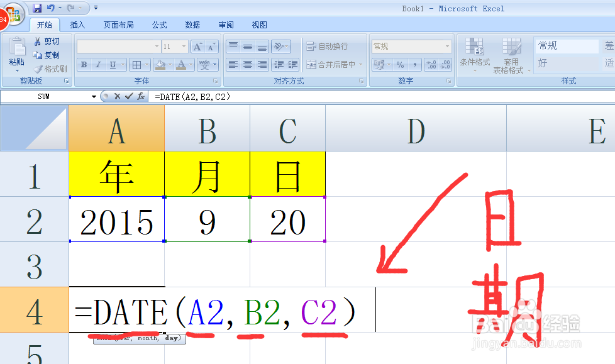Align cell content to top
Screen dimensions: 615x364
tap(233, 47)
